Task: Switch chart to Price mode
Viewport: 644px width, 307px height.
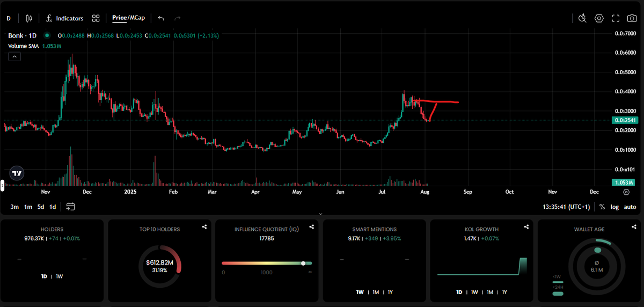Action: coord(119,18)
